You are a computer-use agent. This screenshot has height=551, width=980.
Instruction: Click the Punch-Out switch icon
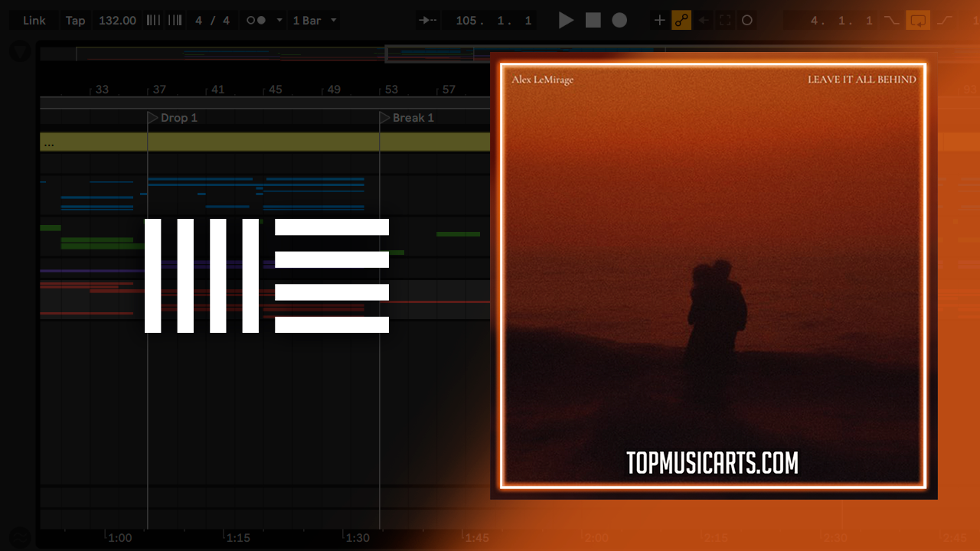[944, 21]
